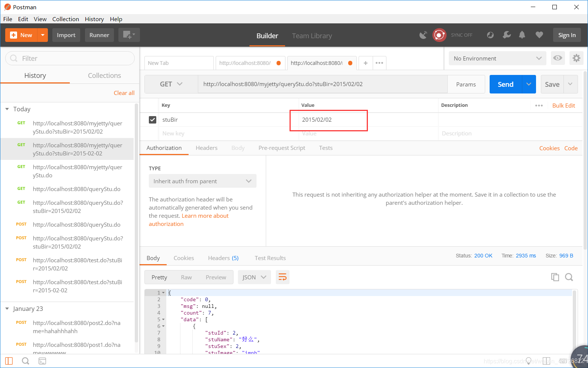588x368 pixels.
Task: Open the interceptor satellite icon
Action: pos(423,35)
